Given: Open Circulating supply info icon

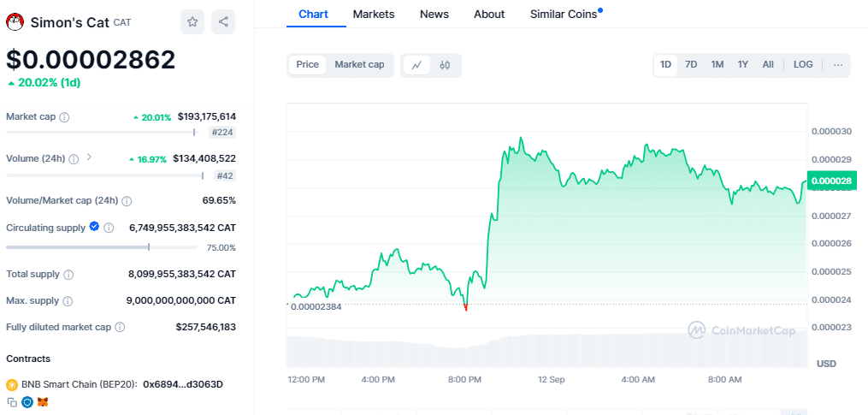Looking at the screenshot, I should click(x=109, y=228).
